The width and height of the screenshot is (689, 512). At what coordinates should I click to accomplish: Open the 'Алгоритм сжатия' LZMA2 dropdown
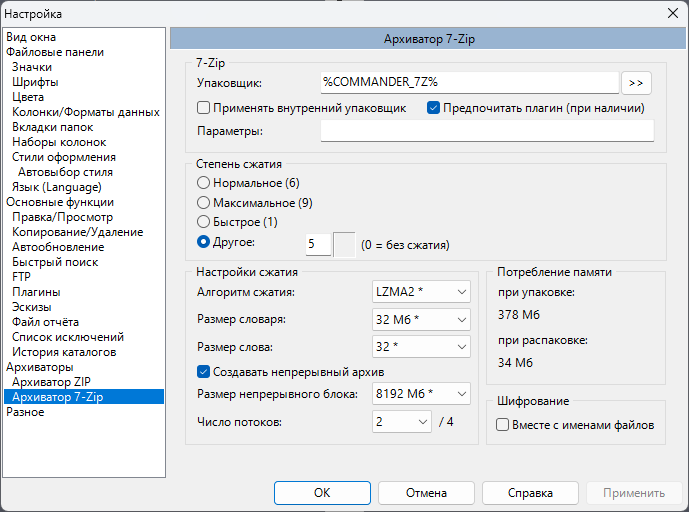coord(421,292)
